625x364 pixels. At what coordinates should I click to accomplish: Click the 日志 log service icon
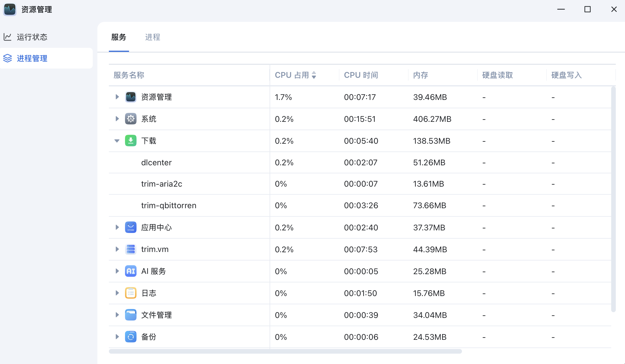pos(130,293)
